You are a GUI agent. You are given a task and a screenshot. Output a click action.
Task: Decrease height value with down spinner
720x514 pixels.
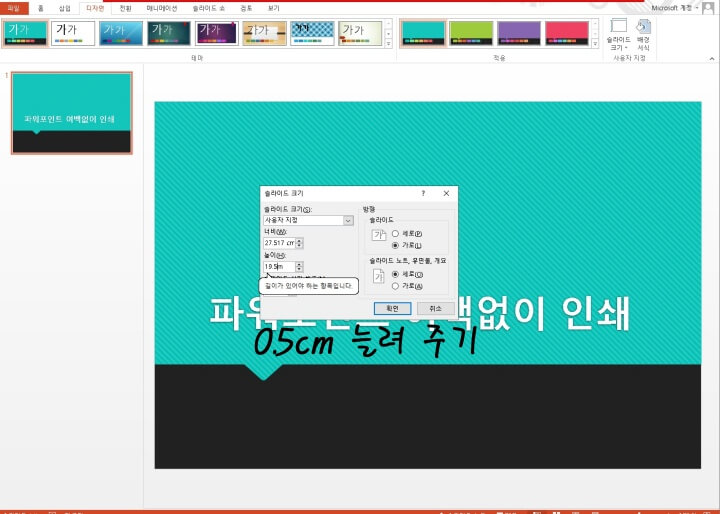(299, 270)
